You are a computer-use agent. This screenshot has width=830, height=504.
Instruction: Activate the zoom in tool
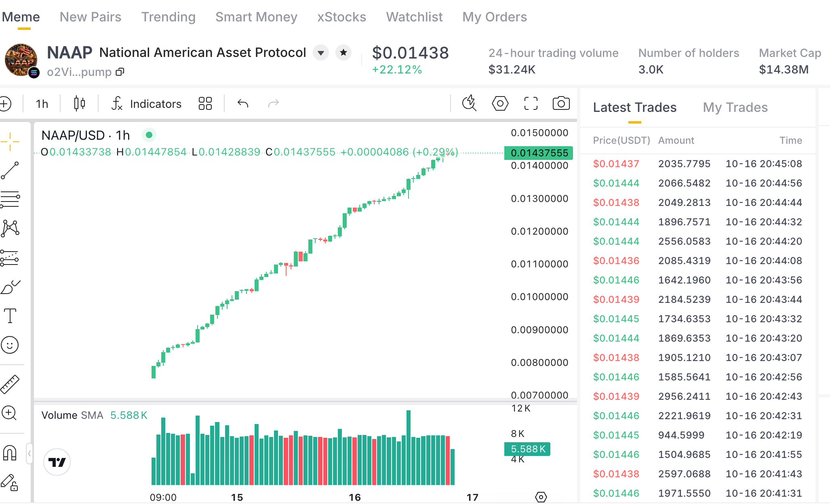(9, 413)
